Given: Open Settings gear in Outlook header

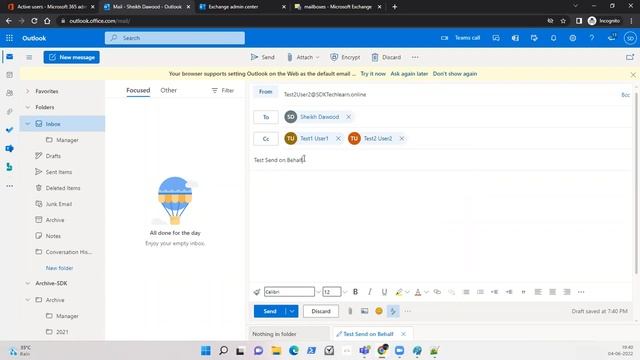Looking at the screenshot, I should pyautogui.click(x=573, y=38).
